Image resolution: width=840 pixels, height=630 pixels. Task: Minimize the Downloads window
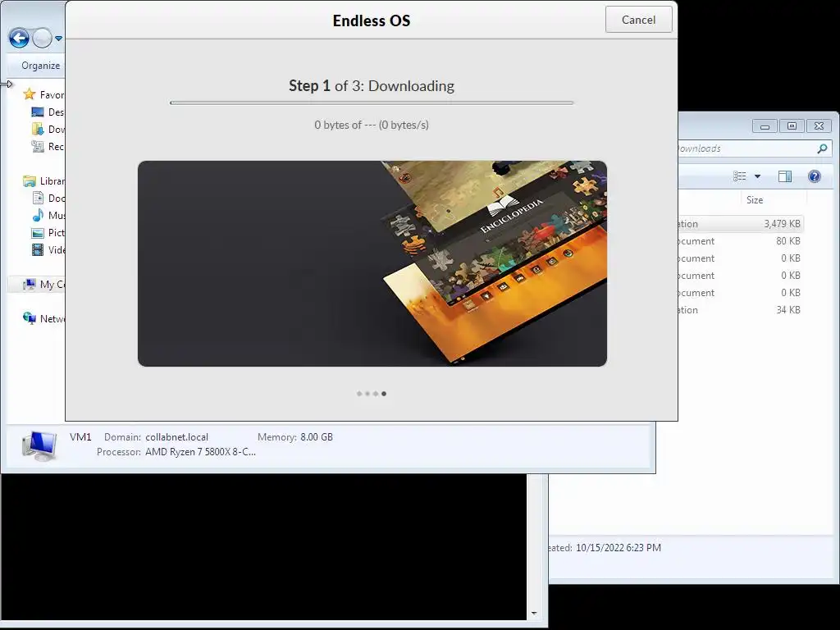click(765, 126)
